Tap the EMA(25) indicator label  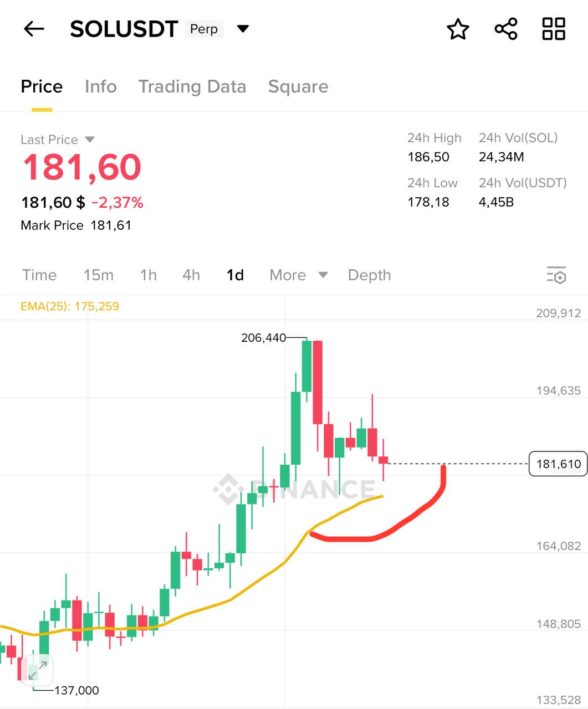click(70, 306)
